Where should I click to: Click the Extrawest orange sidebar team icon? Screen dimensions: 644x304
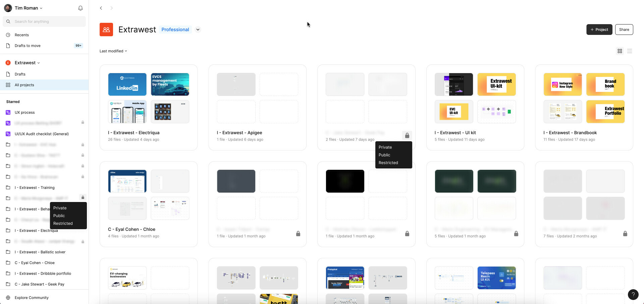click(8, 63)
